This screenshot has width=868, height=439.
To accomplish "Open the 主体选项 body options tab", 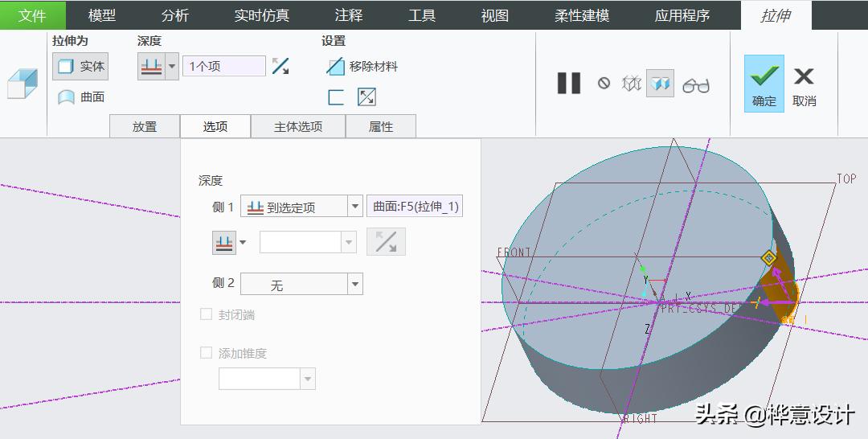I will pos(298,127).
